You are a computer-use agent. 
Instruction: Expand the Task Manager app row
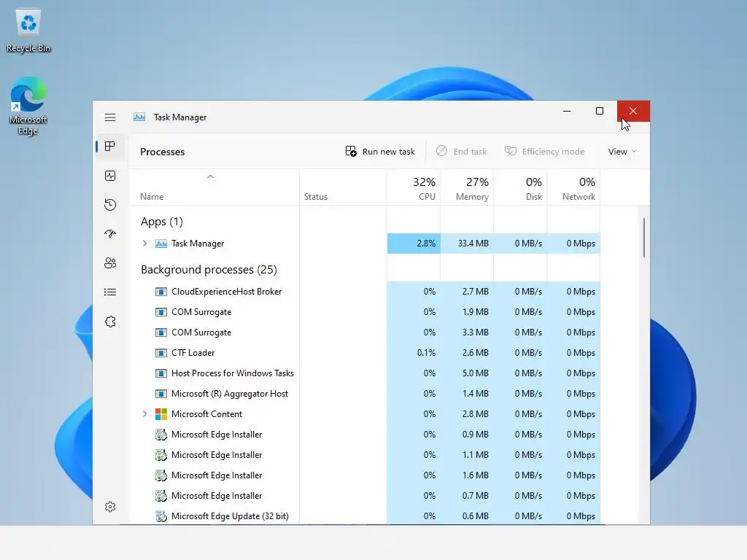[x=145, y=244]
